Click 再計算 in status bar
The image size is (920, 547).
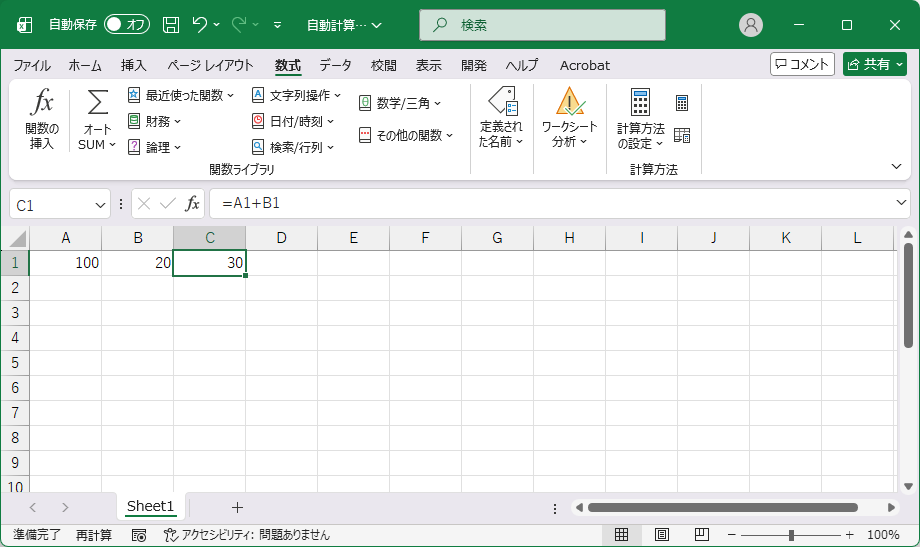pyautogui.click(x=93, y=535)
